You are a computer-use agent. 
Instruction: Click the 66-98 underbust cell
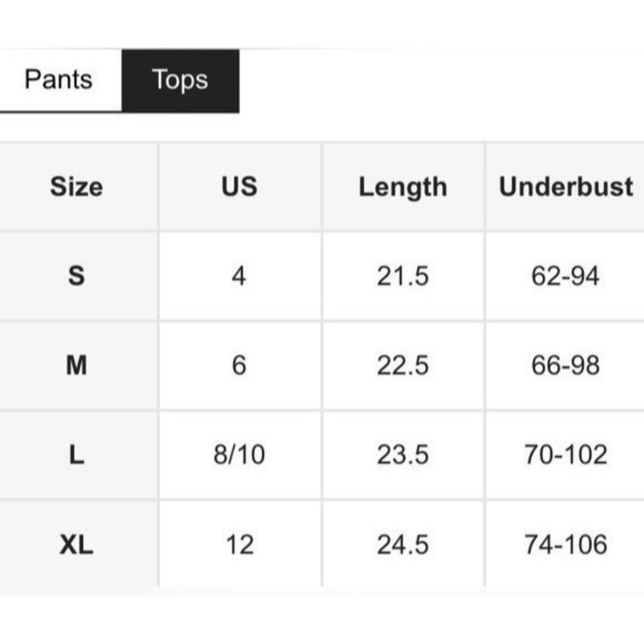click(565, 366)
